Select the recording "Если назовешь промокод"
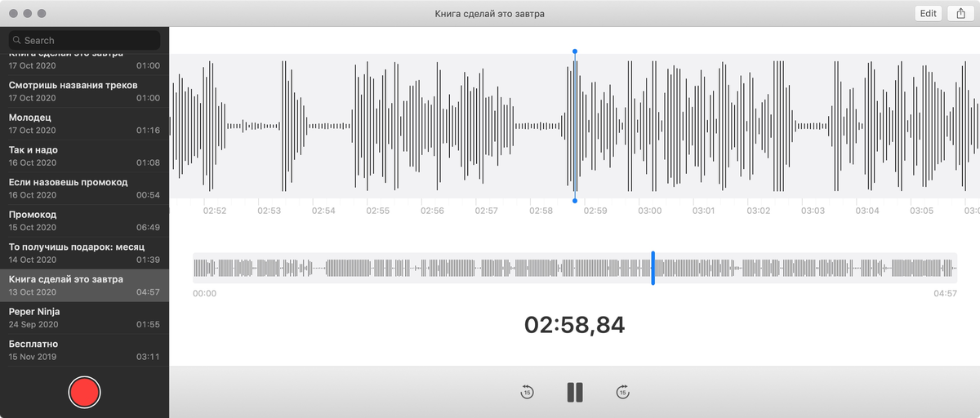Screen dimensions: 980x418 pyautogui.click(x=84, y=189)
